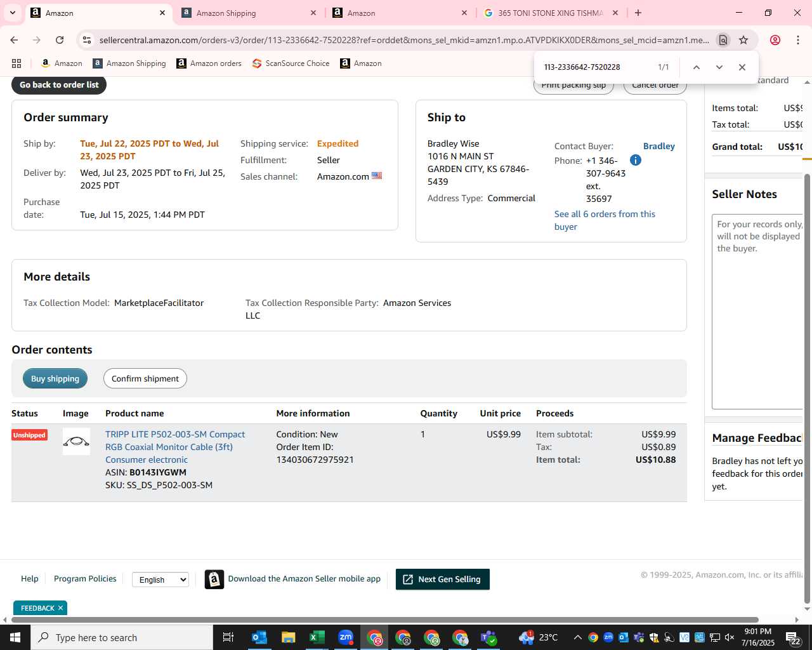Open the English language dropdown

pos(160,580)
